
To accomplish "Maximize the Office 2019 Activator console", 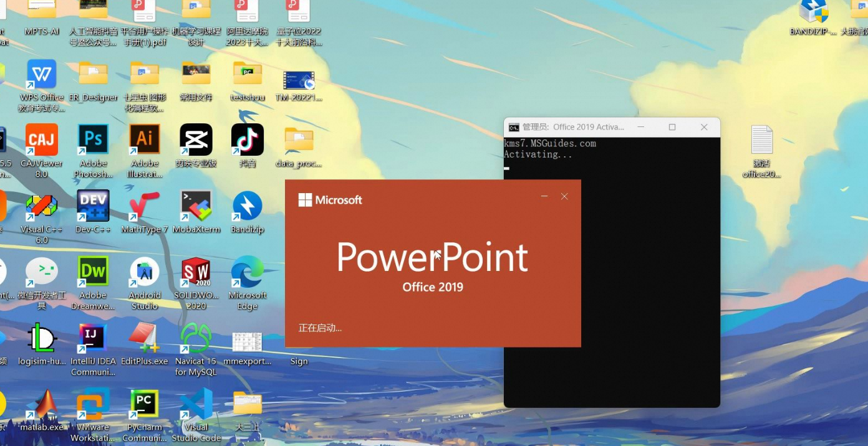I will pyautogui.click(x=672, y=127).
